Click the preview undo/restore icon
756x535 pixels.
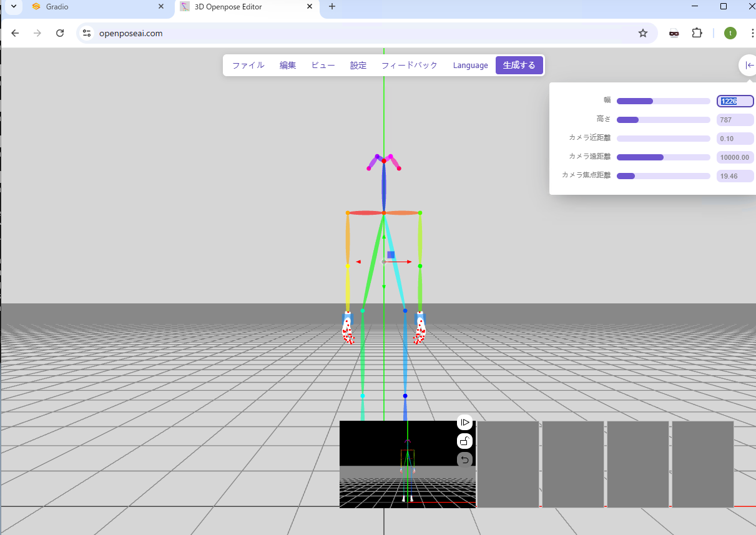tap(464, 460)
